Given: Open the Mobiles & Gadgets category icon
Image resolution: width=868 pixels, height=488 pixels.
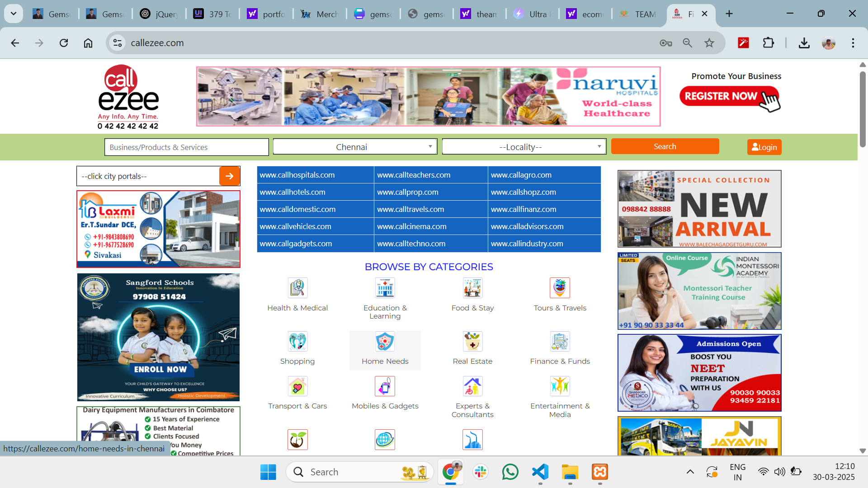Looking at the screenshot, I should [x=385, y=386].
